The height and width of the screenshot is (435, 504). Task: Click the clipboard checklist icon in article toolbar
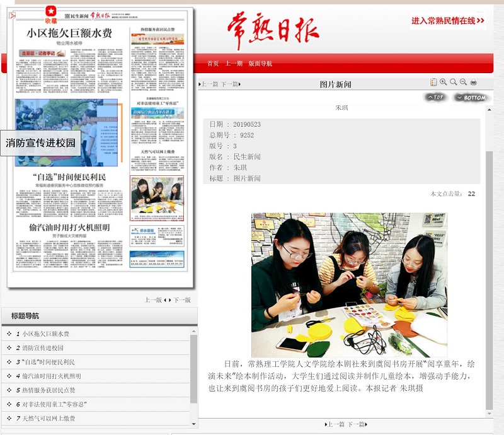[433, 82]
